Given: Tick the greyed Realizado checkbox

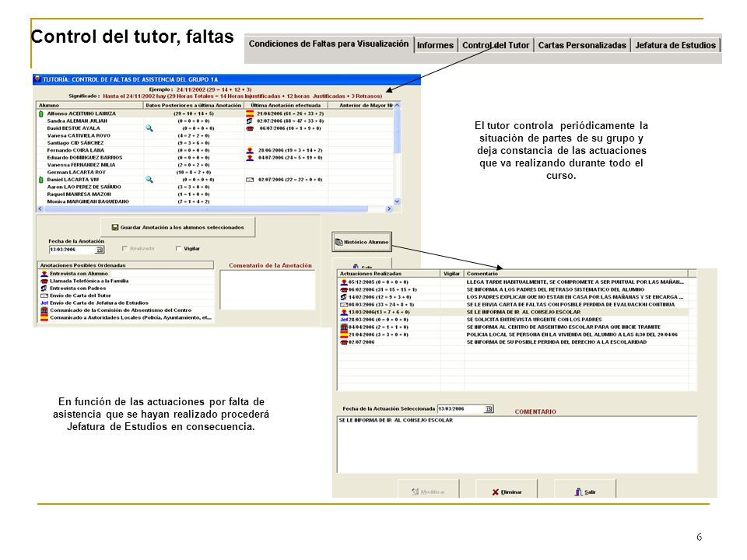Looking at the screenshot, I should [x=124, y=249].
